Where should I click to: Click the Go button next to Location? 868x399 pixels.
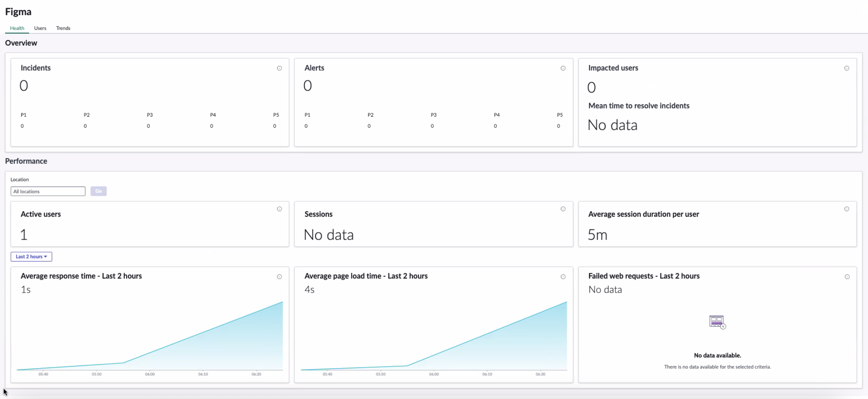98,191
